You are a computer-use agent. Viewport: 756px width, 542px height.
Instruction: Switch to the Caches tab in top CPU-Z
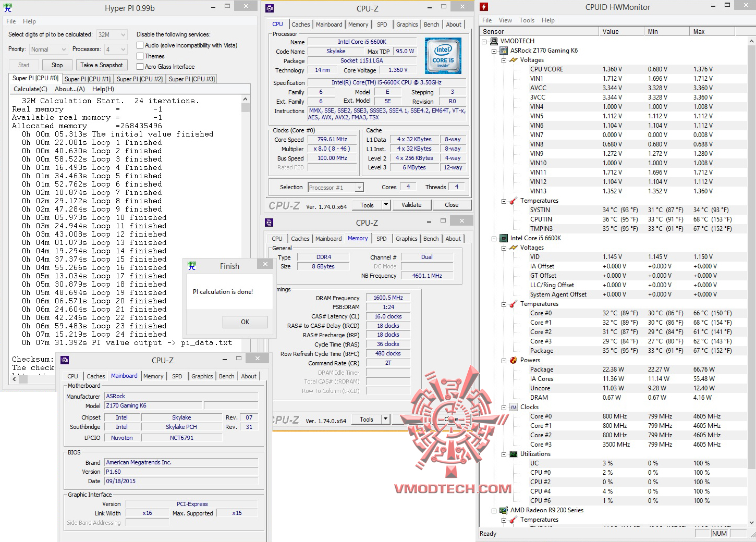[x=301, y=24]
